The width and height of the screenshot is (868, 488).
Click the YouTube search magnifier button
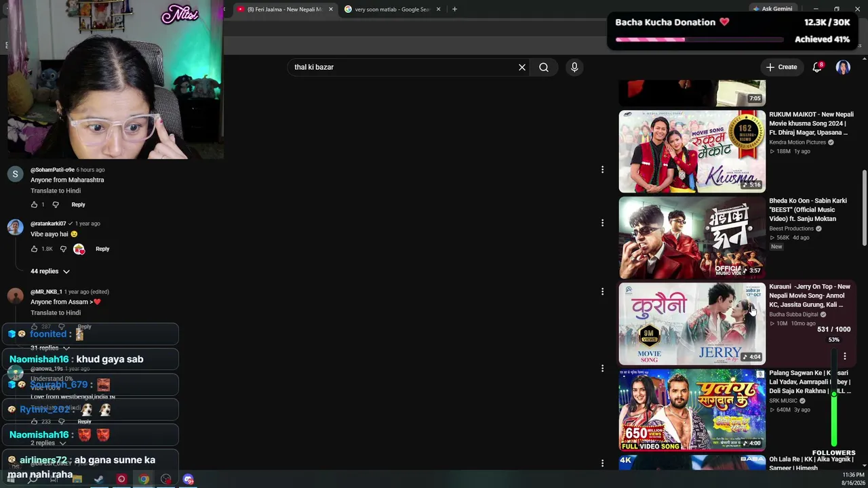point(544,67)
